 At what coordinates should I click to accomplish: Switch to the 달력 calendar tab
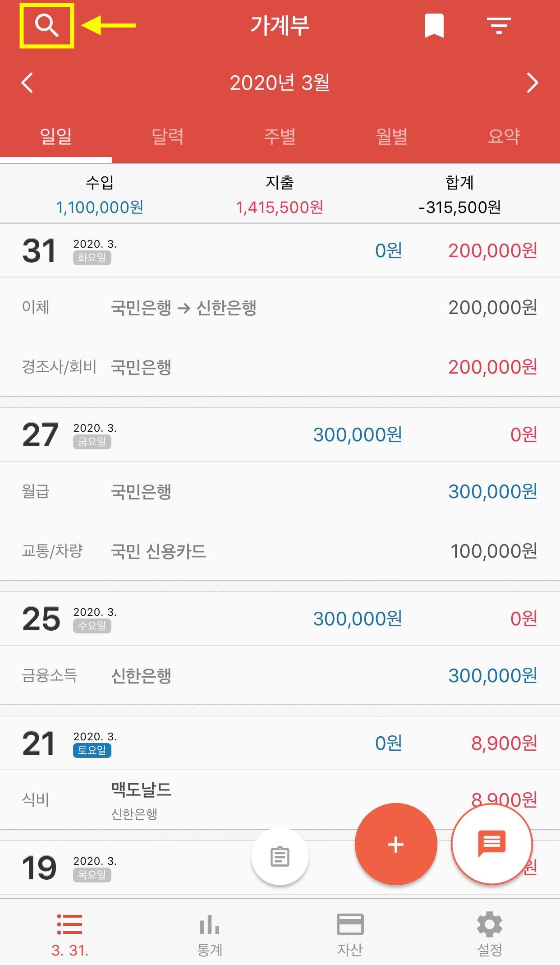(x=168, y=136)
